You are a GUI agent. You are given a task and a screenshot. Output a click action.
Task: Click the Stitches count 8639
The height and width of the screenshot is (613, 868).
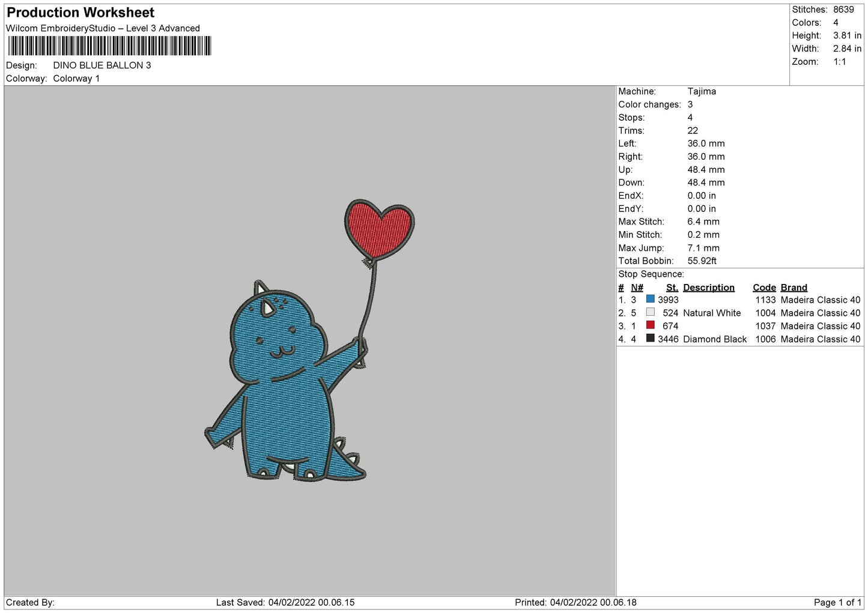[843, 10]
